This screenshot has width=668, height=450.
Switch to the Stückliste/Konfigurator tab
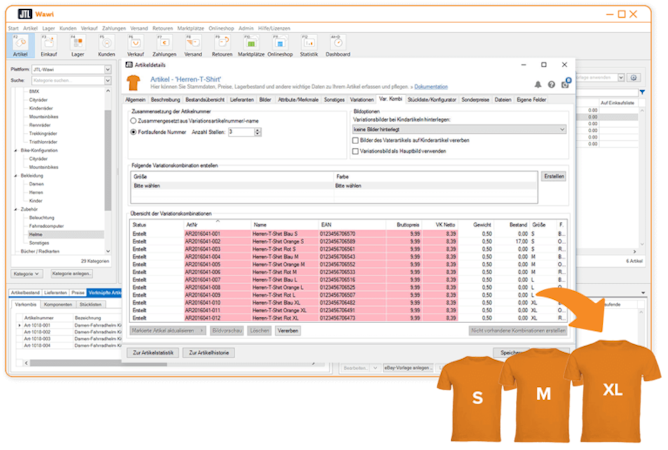432,100
